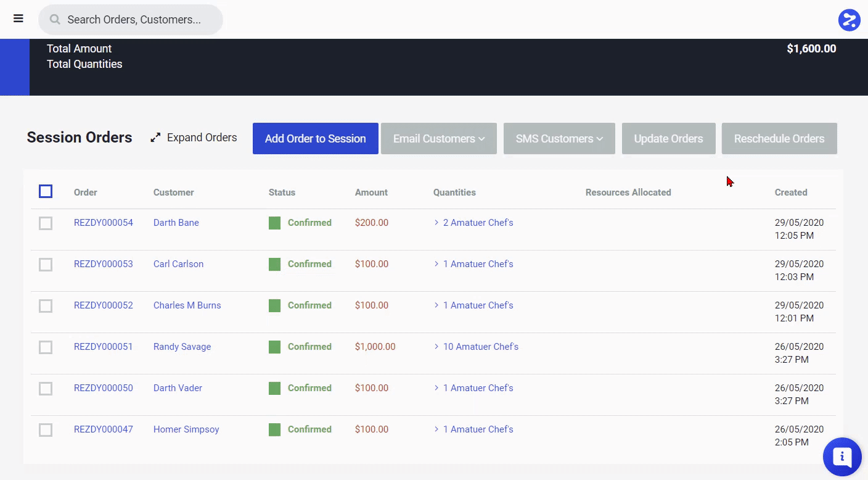The image size is (868, 480).
Task: Toggle the select-all orders checkbox
Action: point(46,191)
